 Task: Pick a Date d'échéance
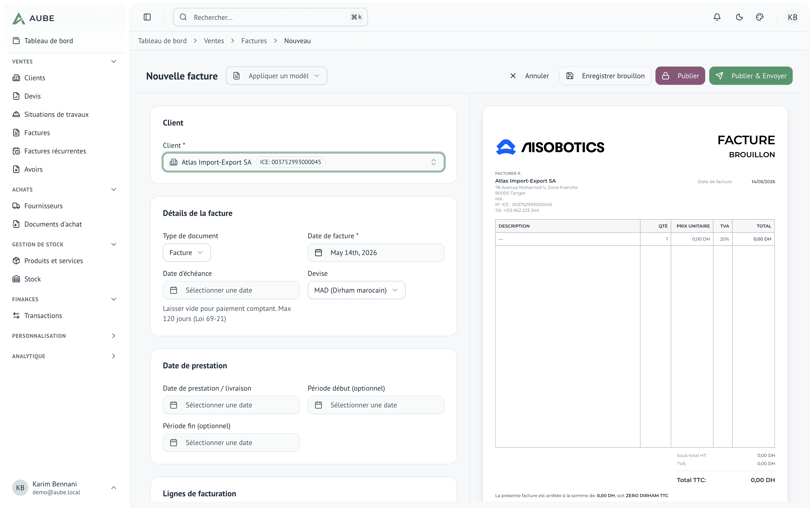point(231,290)
